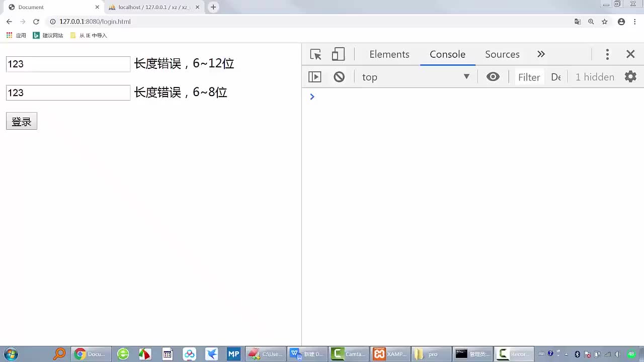Viewport: 644px width, 362px height.
Task: Focus the console Filter input field
Action: tap(529, 77)
